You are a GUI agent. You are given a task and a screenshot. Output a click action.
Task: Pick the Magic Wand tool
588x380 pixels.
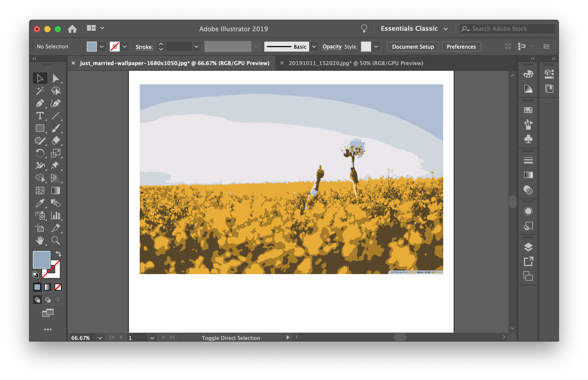40,91
